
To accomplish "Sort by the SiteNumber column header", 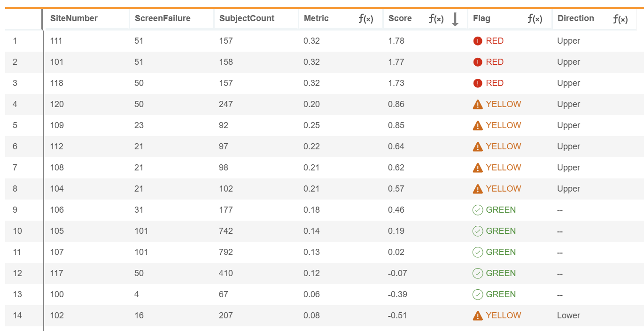I will point(74,18).
